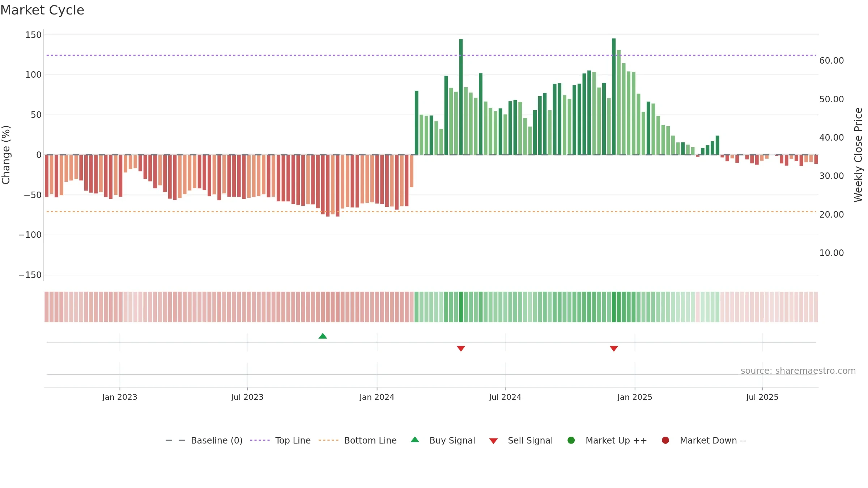Click the source: sharemaestro.com text
The width and height of the screenshot is (868, 488).
click(x=798, y=371)
